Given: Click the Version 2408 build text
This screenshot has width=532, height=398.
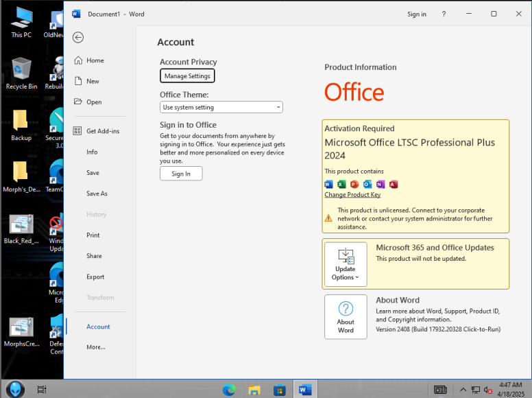Looking at the screenshot, I should click(x=438, y=329).
